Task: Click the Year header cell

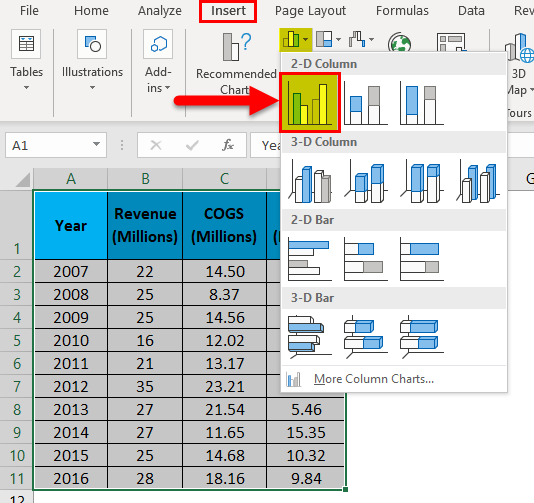Action: tap(71, 225)
